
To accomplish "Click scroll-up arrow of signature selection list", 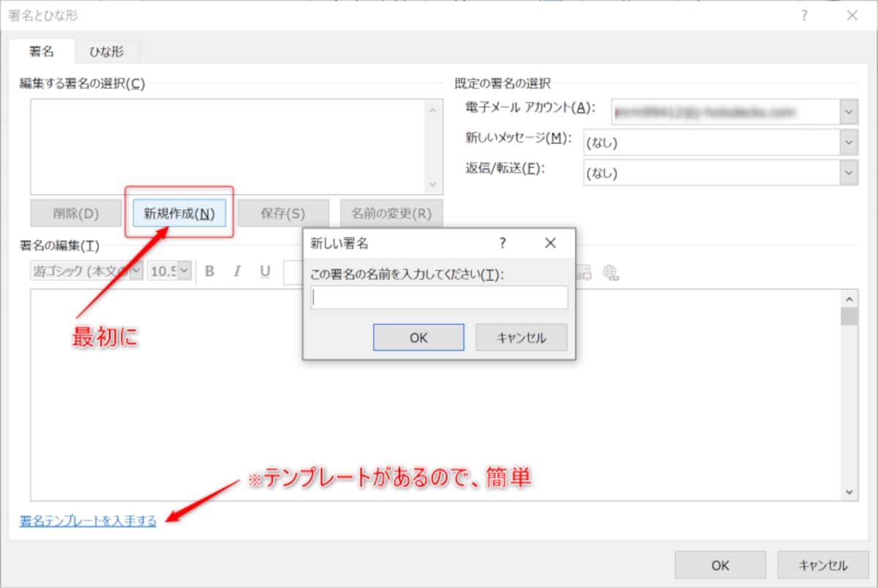I will (432, 110).
